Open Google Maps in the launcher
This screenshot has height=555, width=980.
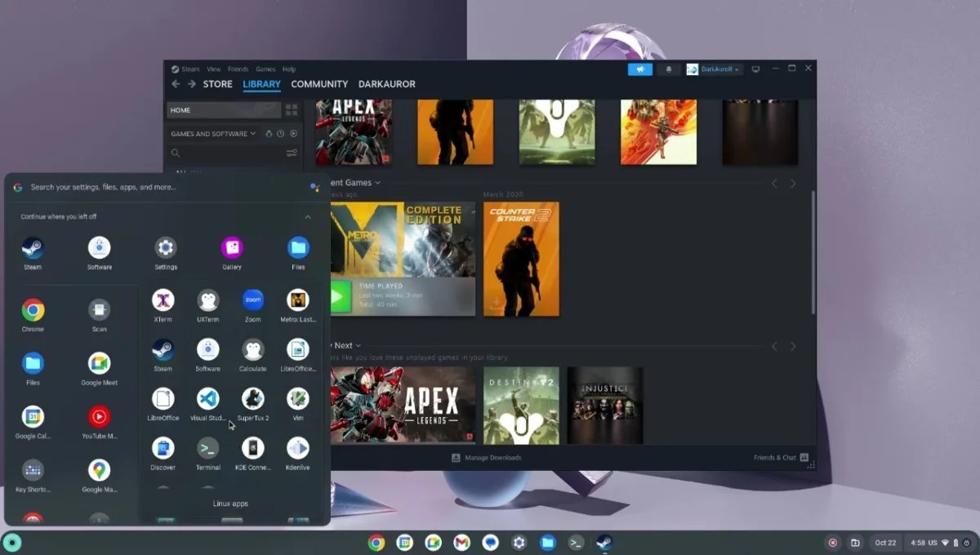[100, 470]
